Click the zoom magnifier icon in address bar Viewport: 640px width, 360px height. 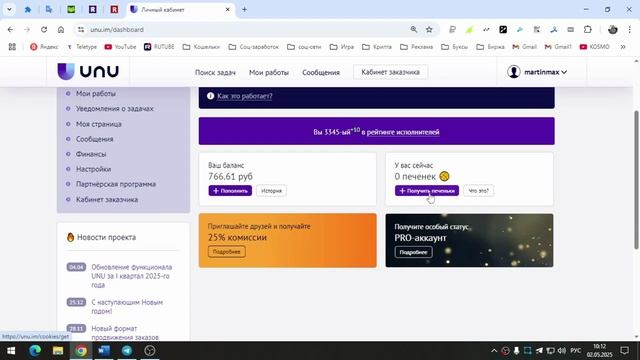[414, 29]
